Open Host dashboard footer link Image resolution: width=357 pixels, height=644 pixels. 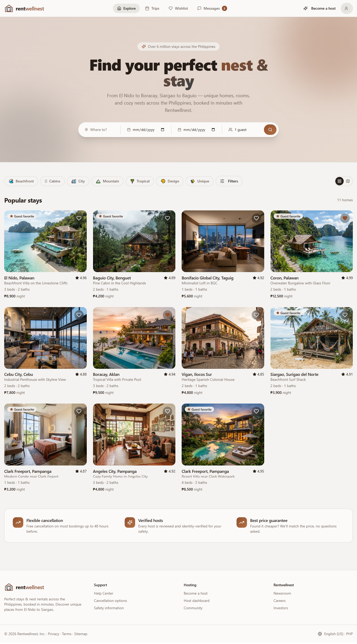[197, 601]
